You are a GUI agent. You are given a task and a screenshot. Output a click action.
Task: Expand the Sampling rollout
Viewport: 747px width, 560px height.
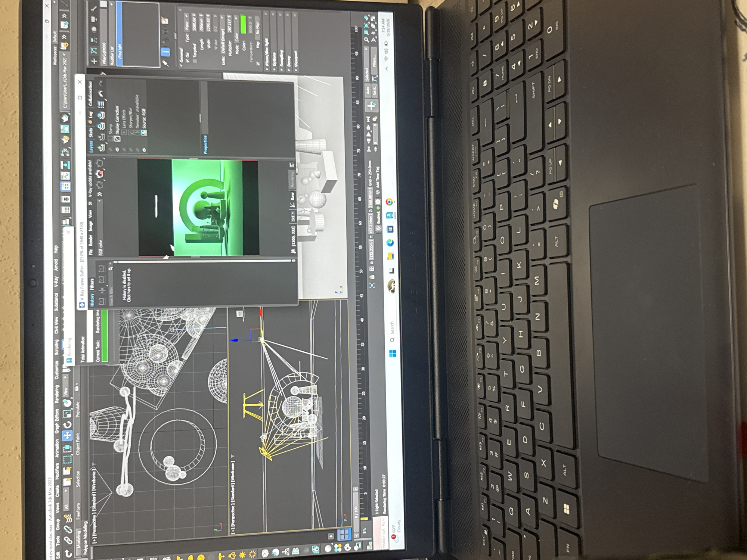(x=282, y=42)
